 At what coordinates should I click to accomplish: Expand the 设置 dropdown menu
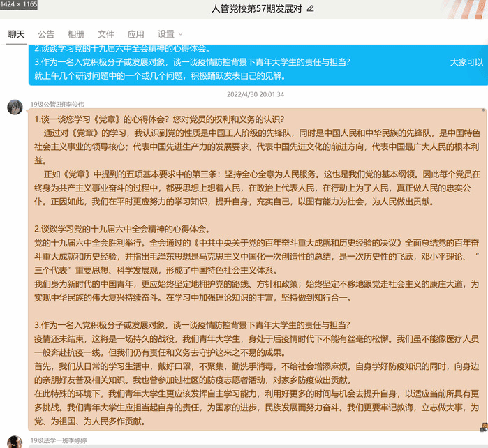click(x=170, y=34)
